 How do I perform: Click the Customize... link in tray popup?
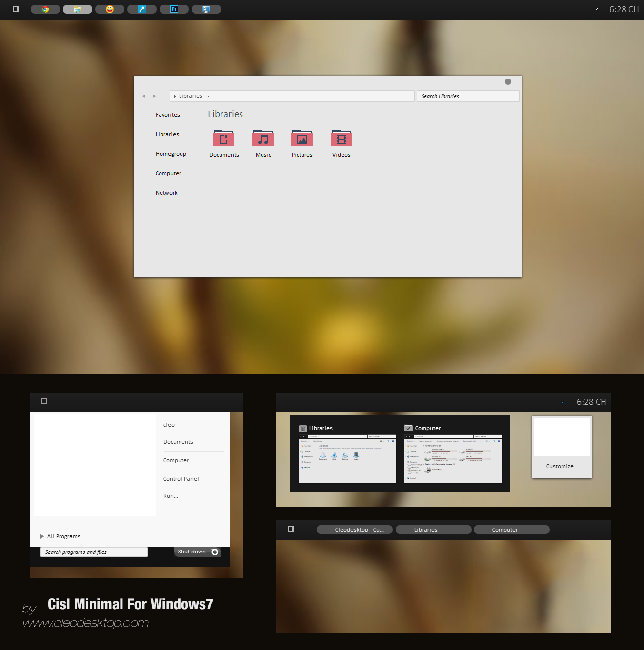point(562,466)
